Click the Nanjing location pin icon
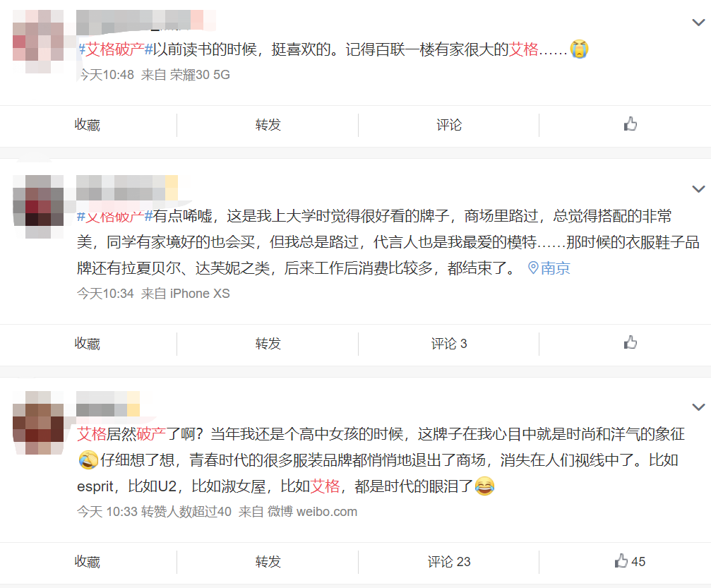This screenshot has width=711, height=588. pos(533,268)
